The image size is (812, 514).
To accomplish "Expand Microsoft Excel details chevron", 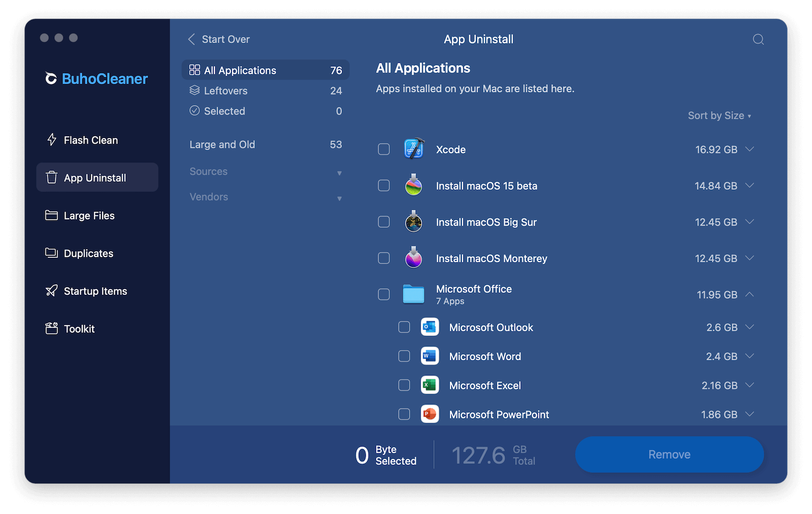I will pos(750,385).
